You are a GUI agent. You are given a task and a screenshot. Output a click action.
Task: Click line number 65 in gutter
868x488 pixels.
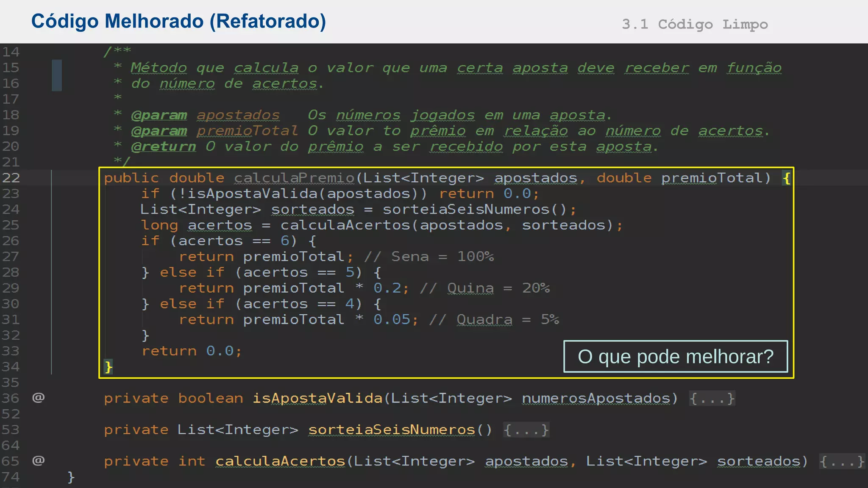click(x=11, y=461)
